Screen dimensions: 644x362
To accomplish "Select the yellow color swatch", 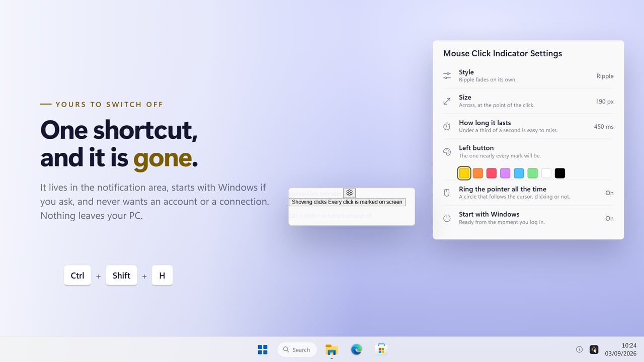I will point(464,173).
